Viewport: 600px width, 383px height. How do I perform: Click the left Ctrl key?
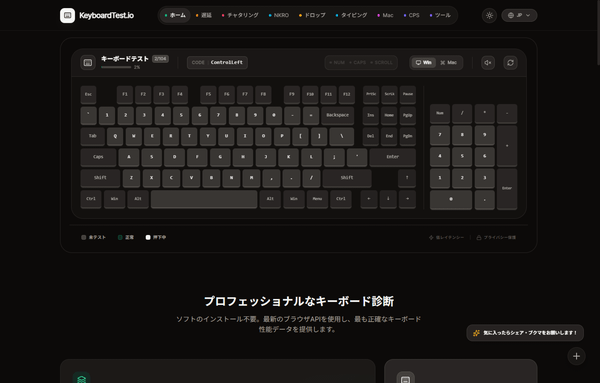click(x=91, y=199)
